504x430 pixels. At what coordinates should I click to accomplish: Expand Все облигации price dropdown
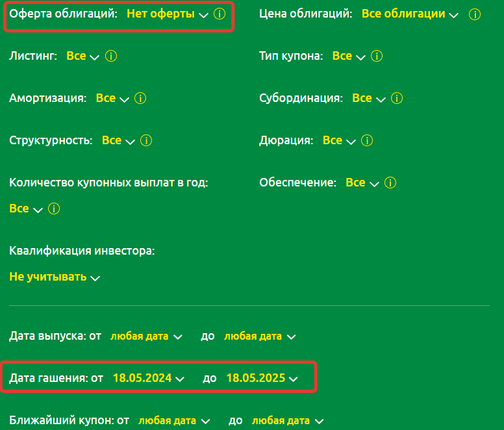tap(409, 14)
